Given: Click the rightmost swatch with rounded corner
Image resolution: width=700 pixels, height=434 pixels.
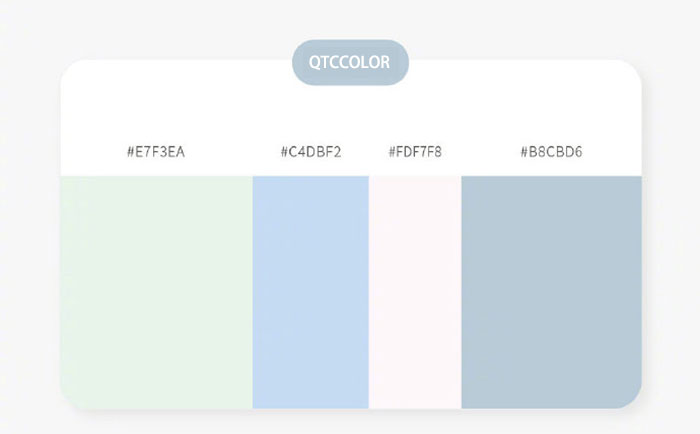Looking at the screenshot, I should (x=551, y=291).
